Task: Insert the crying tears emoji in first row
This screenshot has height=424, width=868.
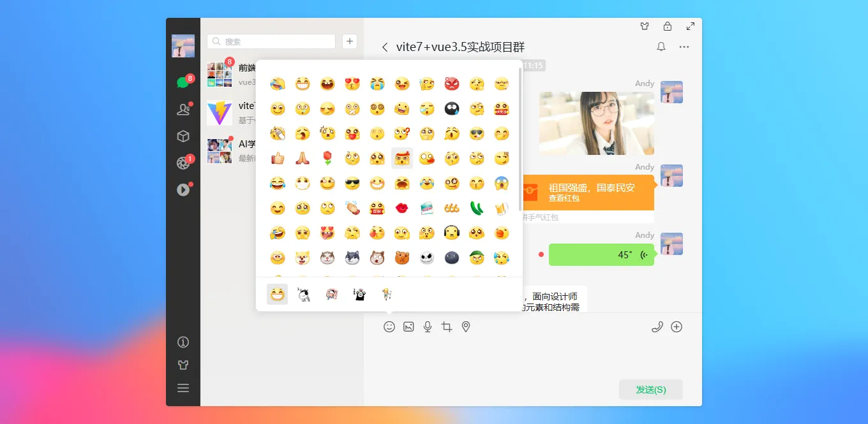Action: pos(377,84)
